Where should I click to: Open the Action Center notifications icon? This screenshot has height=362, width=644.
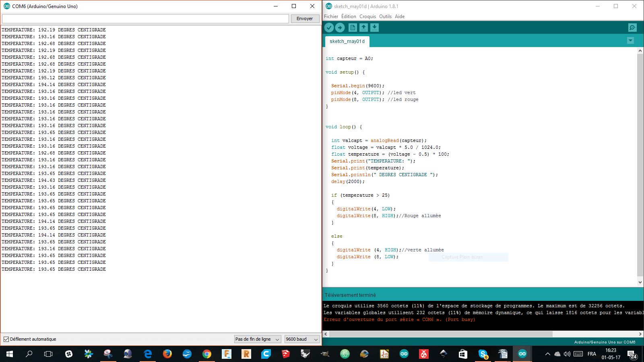click(631, 354)
